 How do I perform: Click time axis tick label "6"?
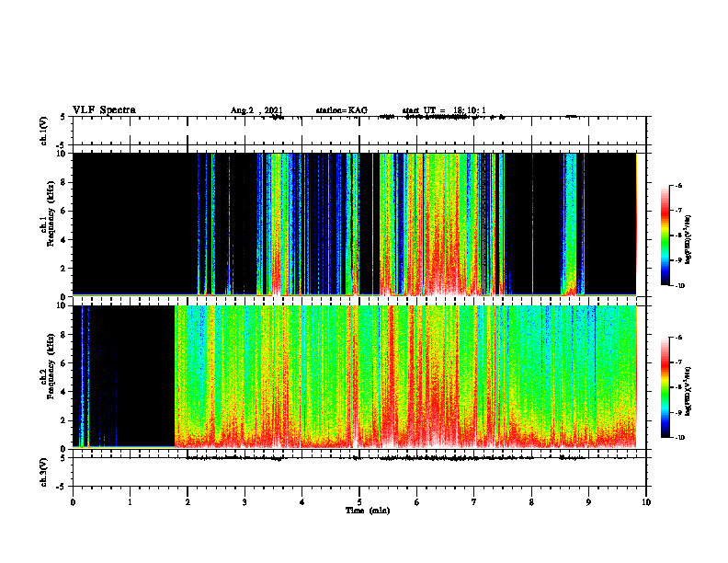(x=417, y=502)
